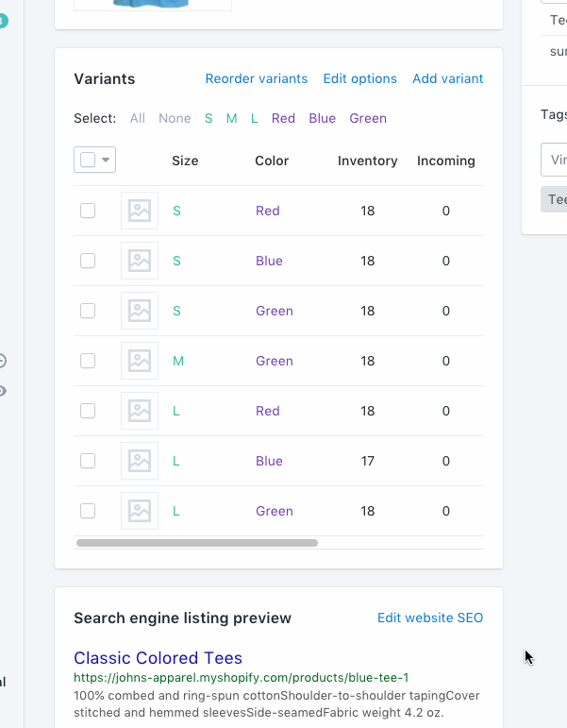Click Reorder variants link
Screen dimensions: 567x728
257,78
